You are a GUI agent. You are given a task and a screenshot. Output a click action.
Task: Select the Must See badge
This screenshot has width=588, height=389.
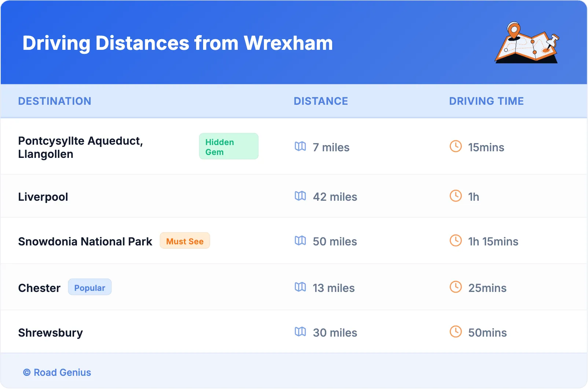[185, 241]
